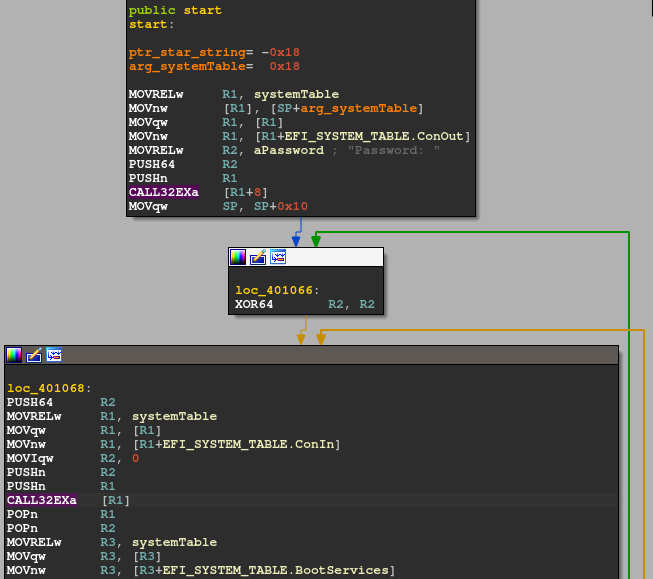This screenshot has height=579, width=653.
Task: Click MOVRELw R3, systemTable instruction
Action: click(x=112, y=542)
